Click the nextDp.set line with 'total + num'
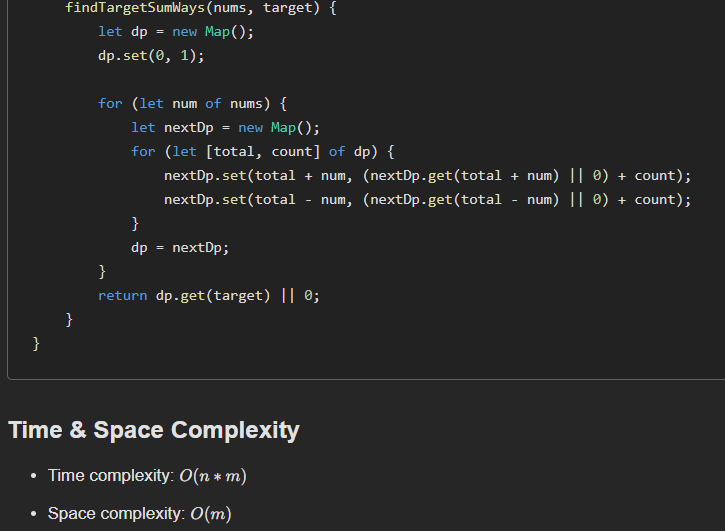This screenshot has width=725, height=531. tap(427, 176)
